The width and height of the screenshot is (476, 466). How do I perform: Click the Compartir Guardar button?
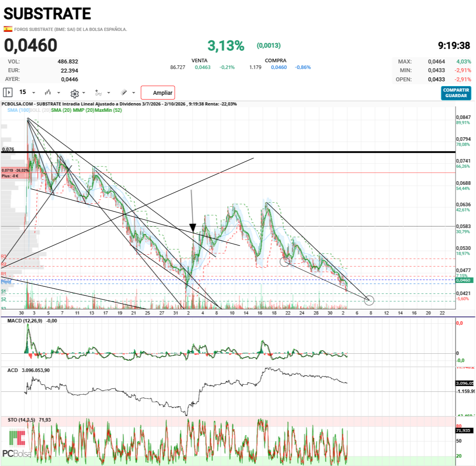click(x=456, y=93)
